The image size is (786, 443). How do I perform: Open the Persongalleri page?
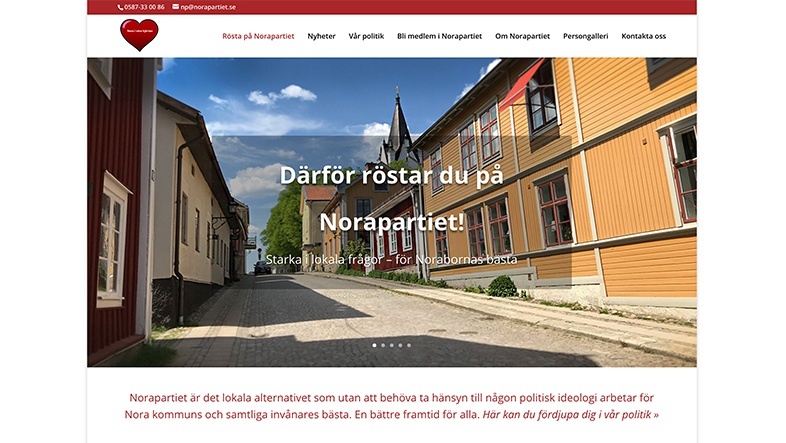tap(585, 36)
